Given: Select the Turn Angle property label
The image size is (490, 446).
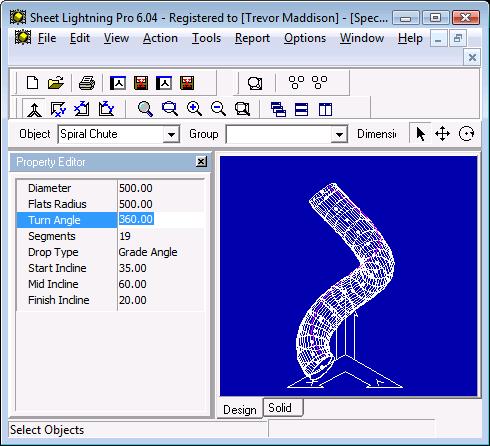Looking at the screenshot, I should 54,220.
